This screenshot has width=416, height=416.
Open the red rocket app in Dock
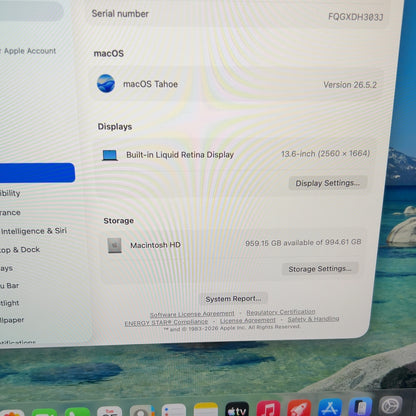coord(299,408)
